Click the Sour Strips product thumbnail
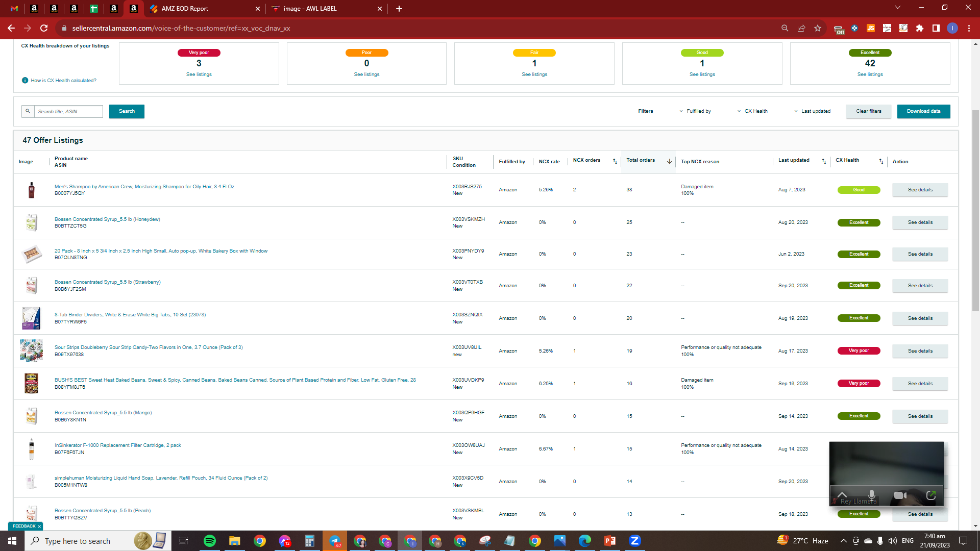The height and width of the screenshot is (551, 980). click(32, 351)
